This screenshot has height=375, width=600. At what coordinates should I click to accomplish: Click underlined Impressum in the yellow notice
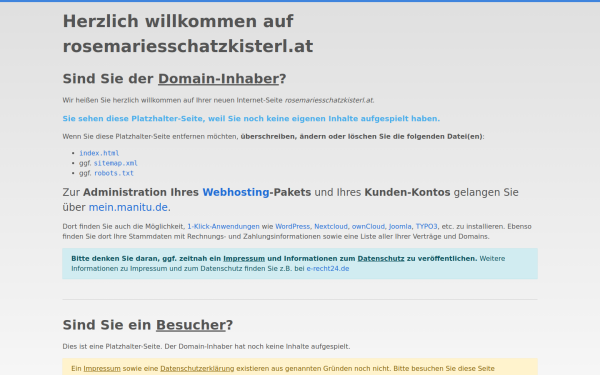point(102,368)
